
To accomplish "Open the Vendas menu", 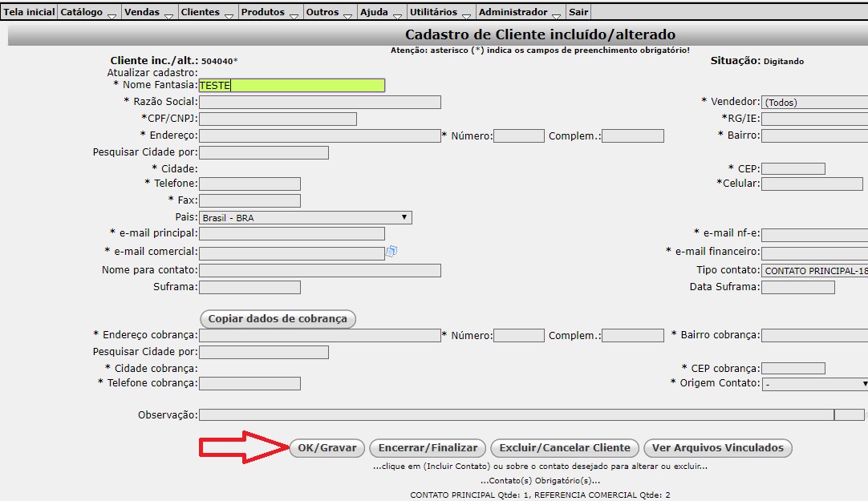I will (x=148, y=12).
